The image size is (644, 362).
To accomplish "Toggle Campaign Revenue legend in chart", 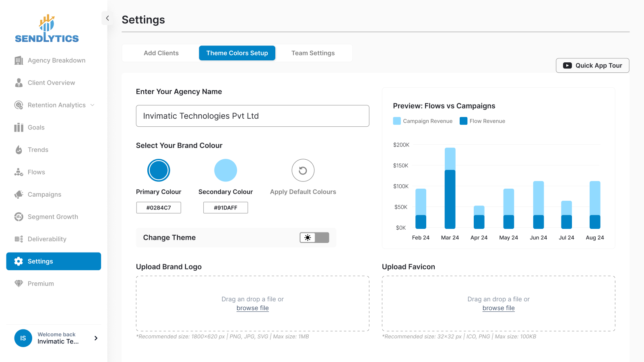I will coord(423,121).
